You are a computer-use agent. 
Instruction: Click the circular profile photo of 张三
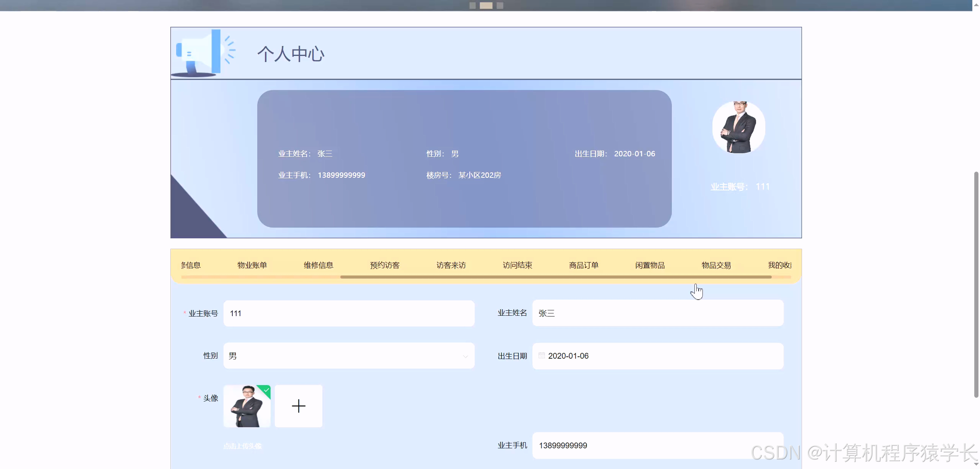[x=738, y=127]
